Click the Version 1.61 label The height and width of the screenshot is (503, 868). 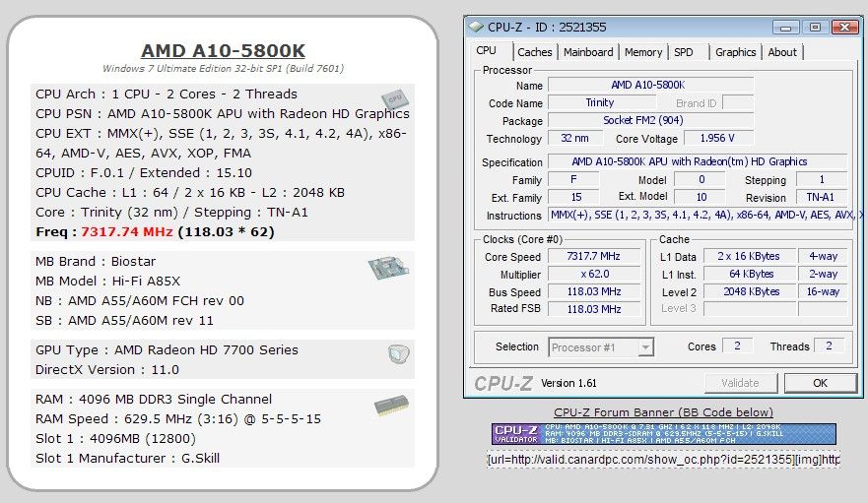[x=568, y=383]
